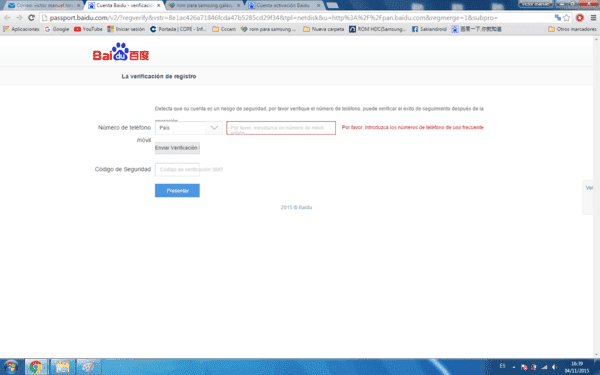Expand the Nueva carpeta bookmarks folder
600x375 pixels.
tap(323, 29)
